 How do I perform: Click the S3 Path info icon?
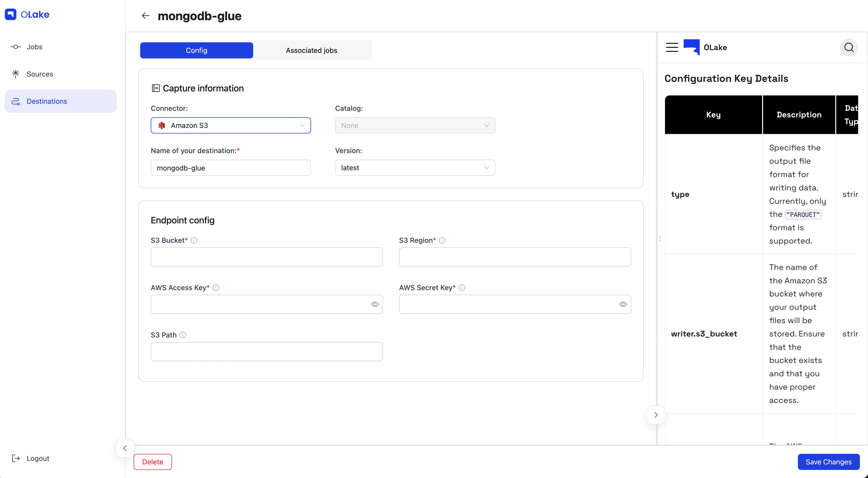point(183,335)
